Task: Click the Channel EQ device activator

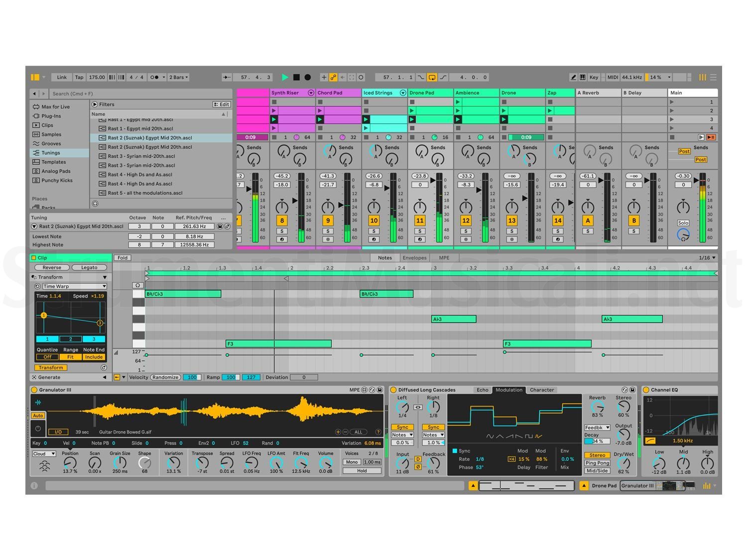Action: pyautogui.click(x=646, y=390)
